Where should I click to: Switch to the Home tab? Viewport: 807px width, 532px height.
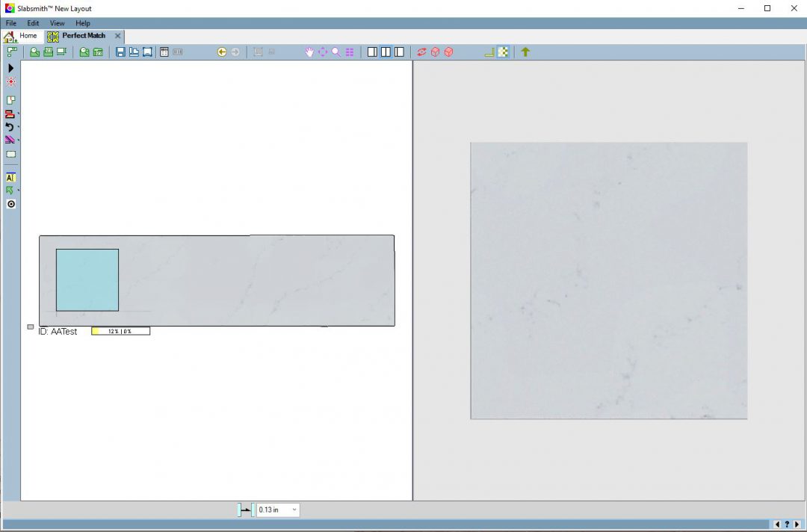click(21, 36)
